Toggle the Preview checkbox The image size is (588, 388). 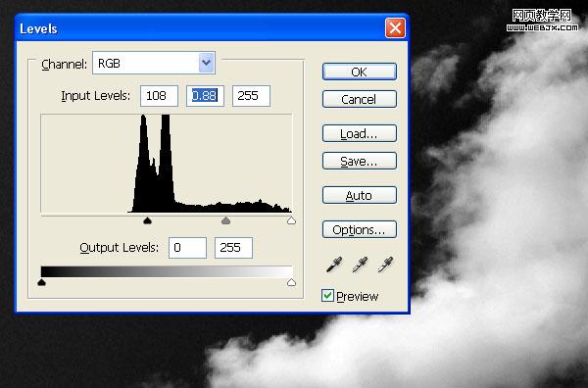pos(327,296)
